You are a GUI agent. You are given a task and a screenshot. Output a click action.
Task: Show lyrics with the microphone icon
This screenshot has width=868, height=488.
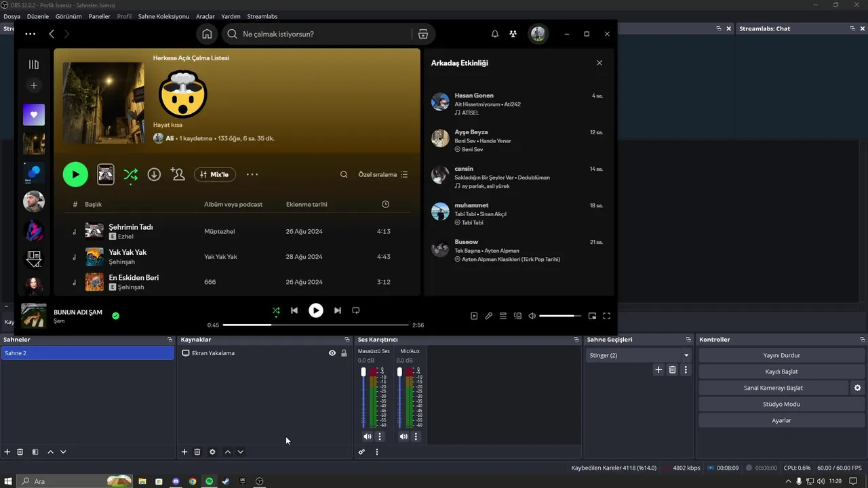(x=488, y=316)
